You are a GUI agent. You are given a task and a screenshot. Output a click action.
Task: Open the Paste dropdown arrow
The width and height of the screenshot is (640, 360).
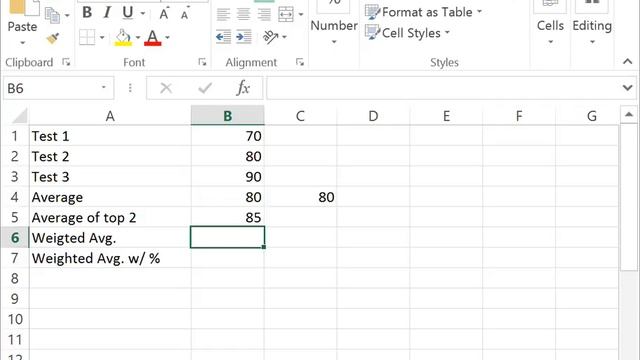pos(22,42)
